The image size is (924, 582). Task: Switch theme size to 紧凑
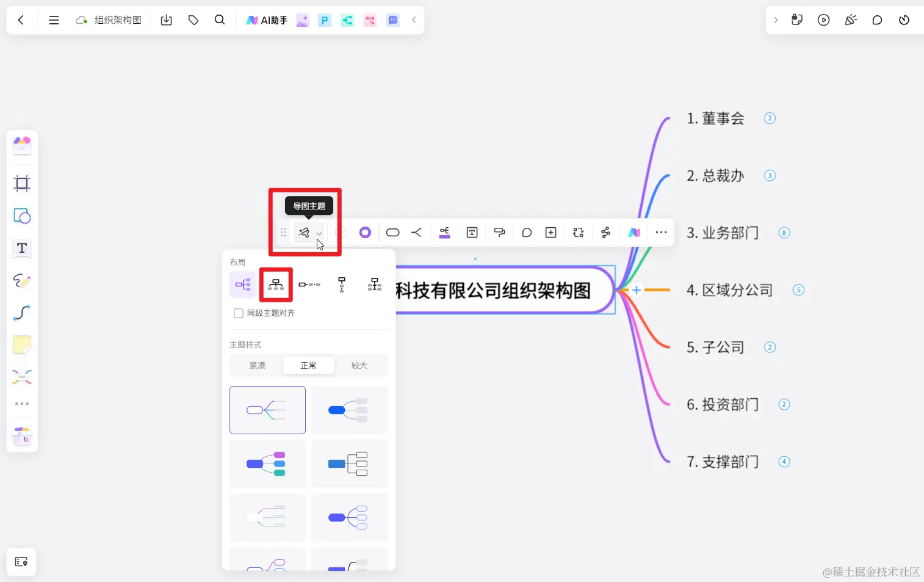(257, 365)
